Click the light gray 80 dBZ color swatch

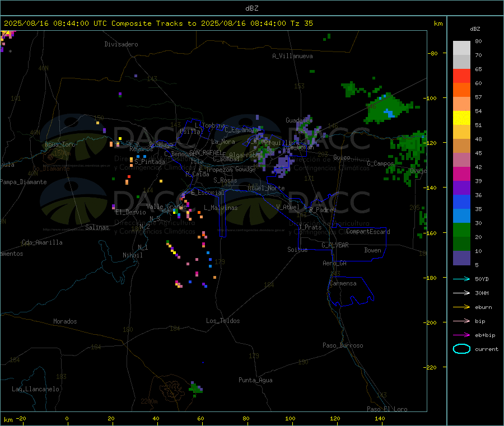pos(461,48)
